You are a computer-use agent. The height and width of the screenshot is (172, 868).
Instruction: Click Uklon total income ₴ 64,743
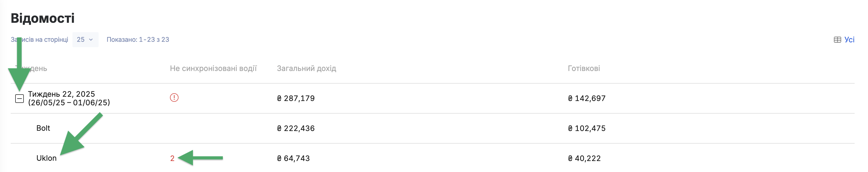293,158
